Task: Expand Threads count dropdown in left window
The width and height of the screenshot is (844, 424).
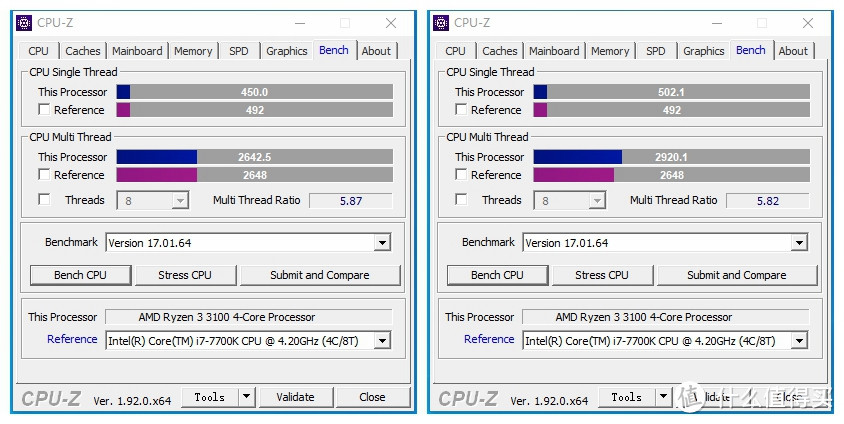Action: click(180, 201)
